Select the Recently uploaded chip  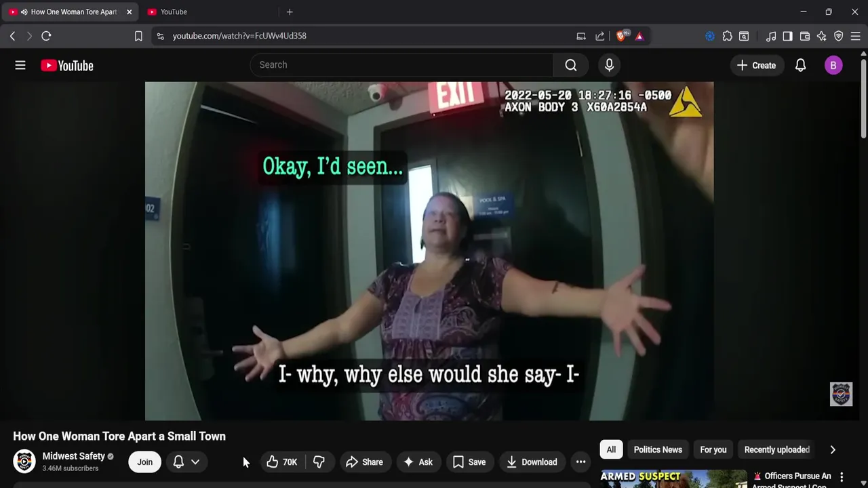pyautogui.click(x=777, y=449)
